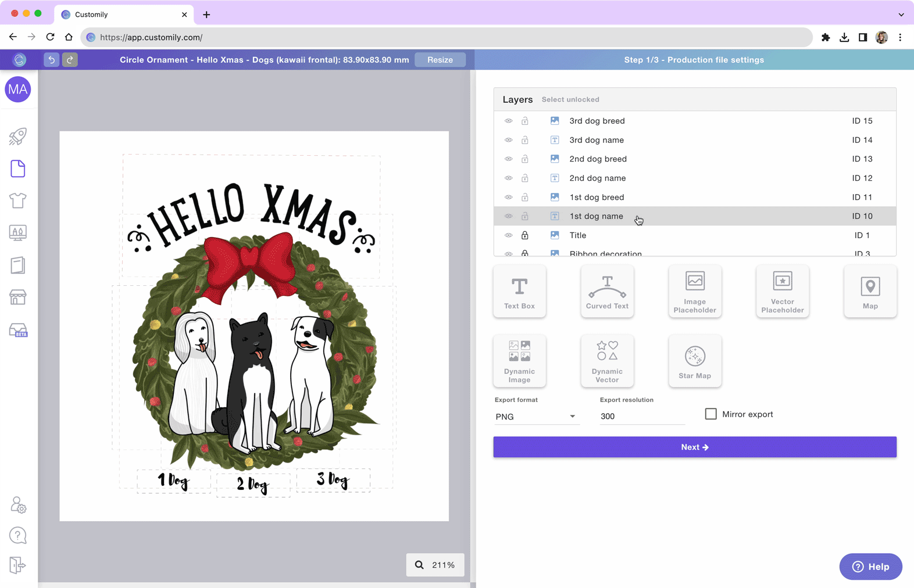
Task: Add a Text Box element
Action: click(x=519, y=291)
